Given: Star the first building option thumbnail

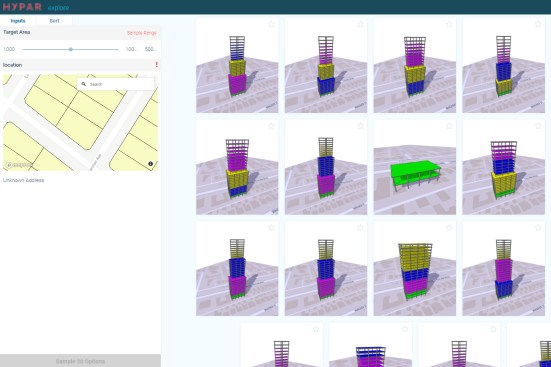Looking at the screenshot, I should pos(271,24).
